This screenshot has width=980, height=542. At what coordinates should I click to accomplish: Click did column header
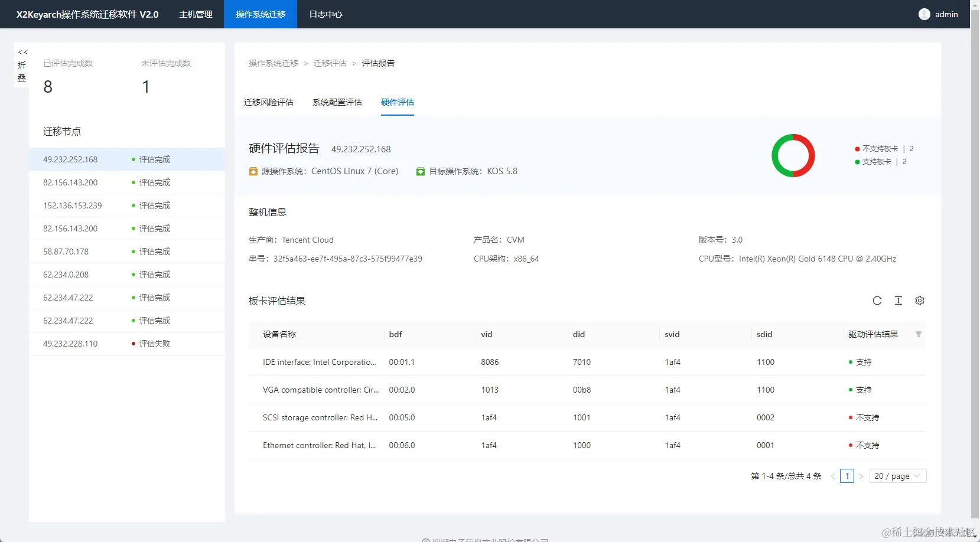pos(579,334)
